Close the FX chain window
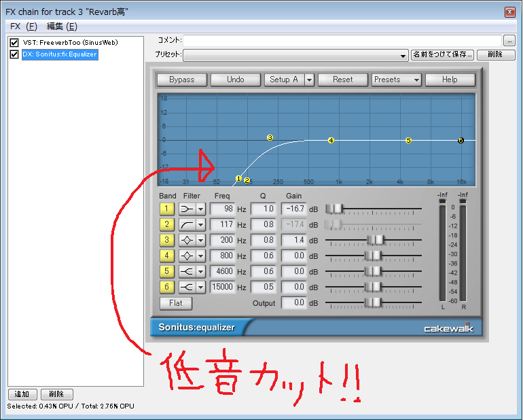523x420 pixels. 509,12
